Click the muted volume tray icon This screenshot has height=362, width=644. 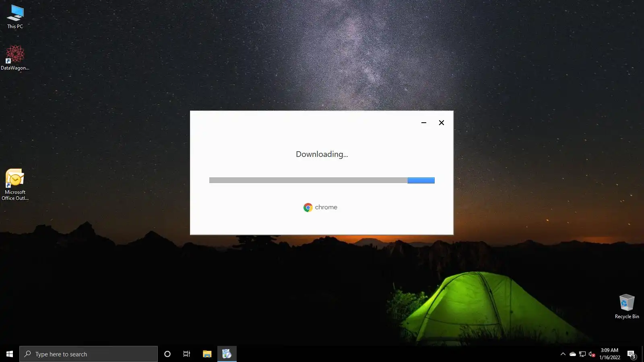click(x=592, y=354)
